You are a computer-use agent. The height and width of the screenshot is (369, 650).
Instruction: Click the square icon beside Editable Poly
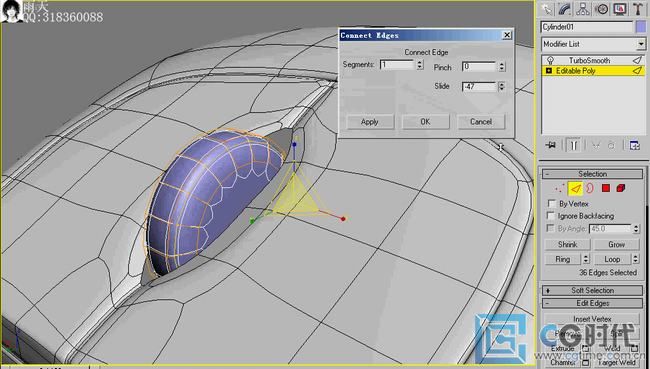pyautogui.click(x=549, y=71)
